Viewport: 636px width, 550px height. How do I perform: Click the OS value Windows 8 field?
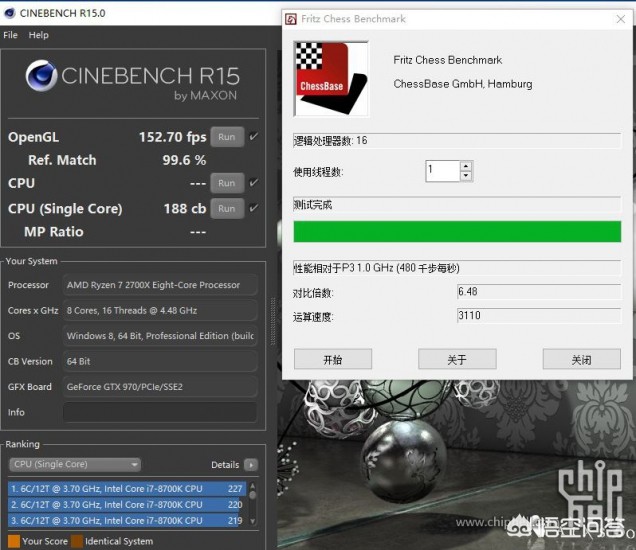point(160,336)
